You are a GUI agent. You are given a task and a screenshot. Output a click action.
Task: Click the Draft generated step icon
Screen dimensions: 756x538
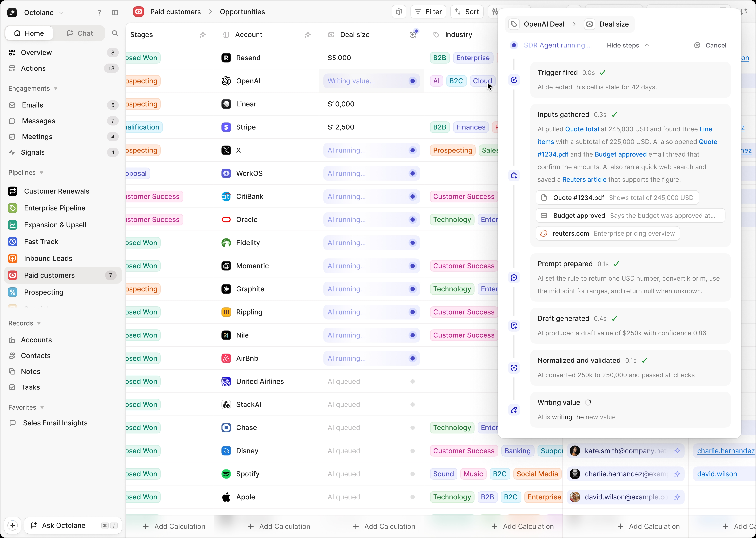pyautogui.click(x=514, y=326)
